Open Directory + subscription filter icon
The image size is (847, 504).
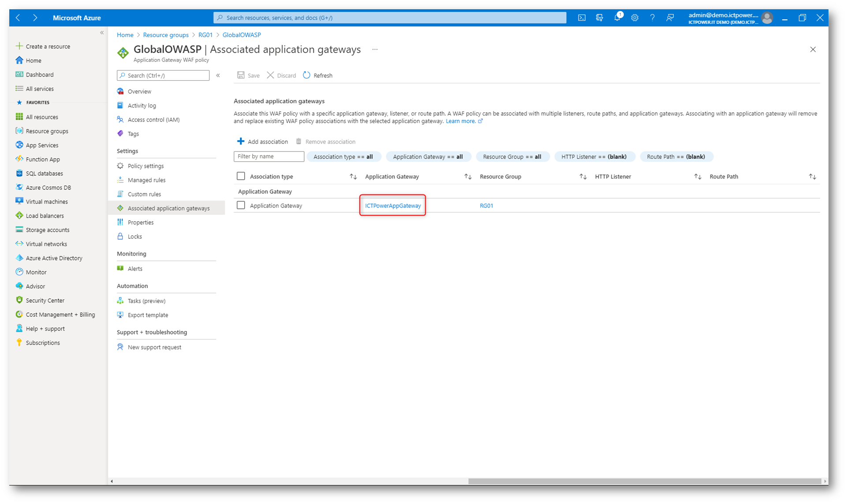pyautogui.click(x=599, y=18)
